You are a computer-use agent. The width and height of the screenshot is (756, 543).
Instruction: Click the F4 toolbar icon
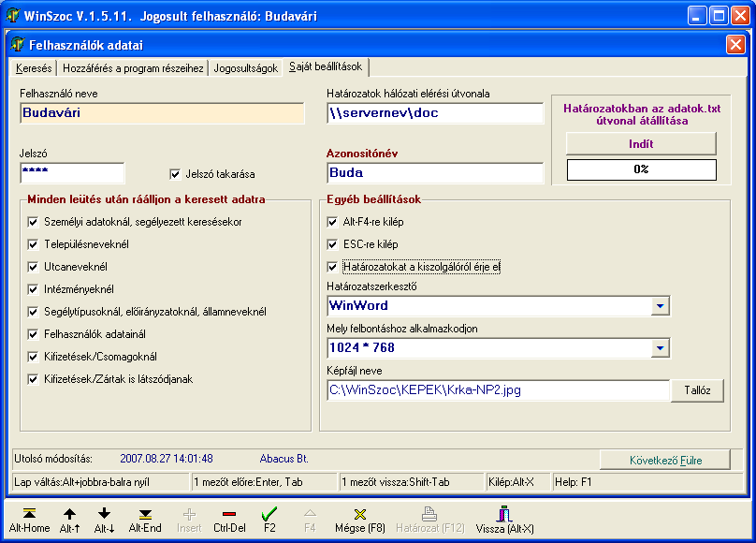click(310, 514)
